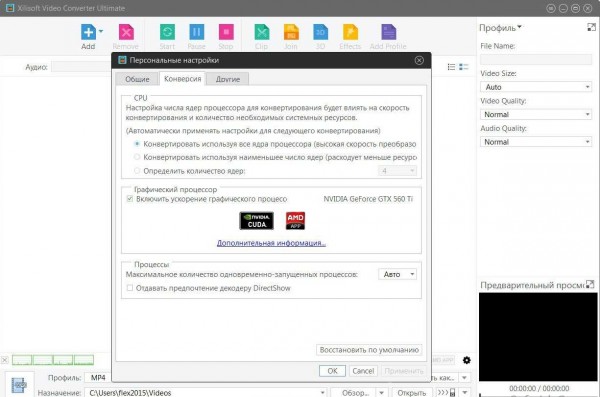Click the transfer to device icon
The height and width of the screenshot is (397, 600).
pos(447,393)
